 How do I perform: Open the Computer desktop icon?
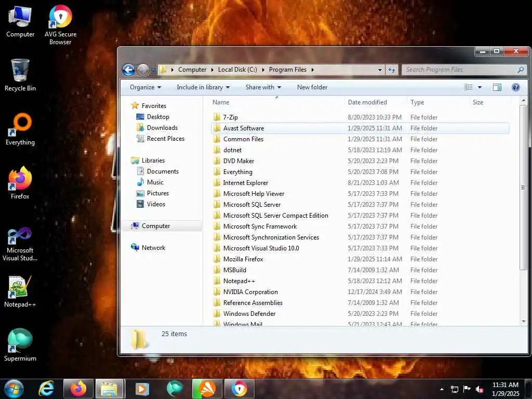coord(20,22)
